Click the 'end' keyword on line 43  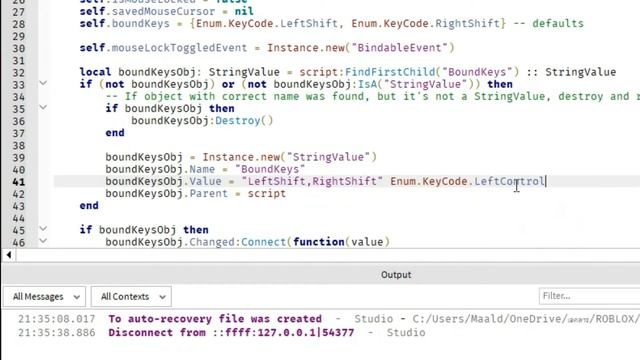[x=89, y=205]
